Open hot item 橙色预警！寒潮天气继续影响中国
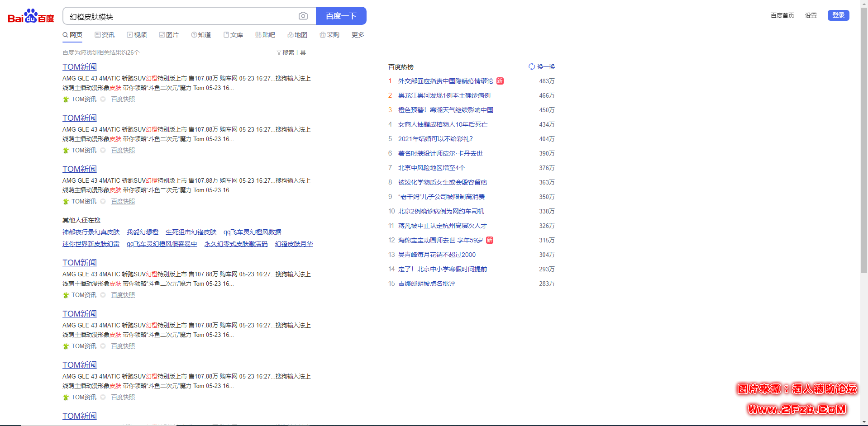 tap(446, 110)
